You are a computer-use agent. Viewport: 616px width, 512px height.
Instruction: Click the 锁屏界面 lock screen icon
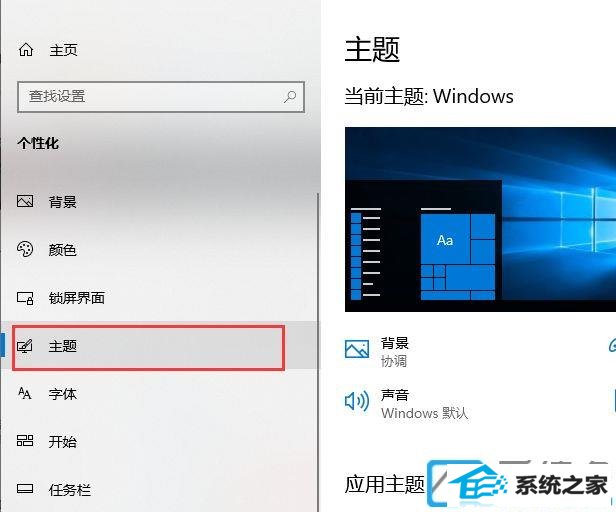pyautogui.click(x=25, y=298)
